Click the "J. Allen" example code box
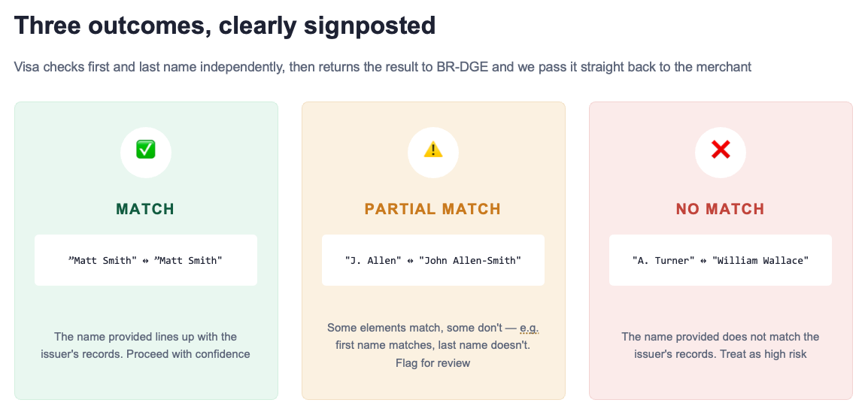The width and height of the screenshot is (868, 418). (x=433, y=260)
